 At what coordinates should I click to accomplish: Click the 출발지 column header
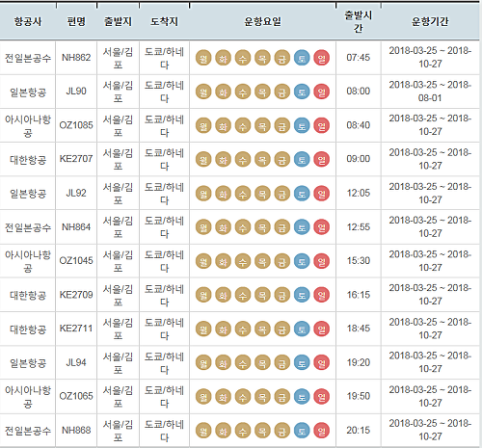(x=118, y=21)
